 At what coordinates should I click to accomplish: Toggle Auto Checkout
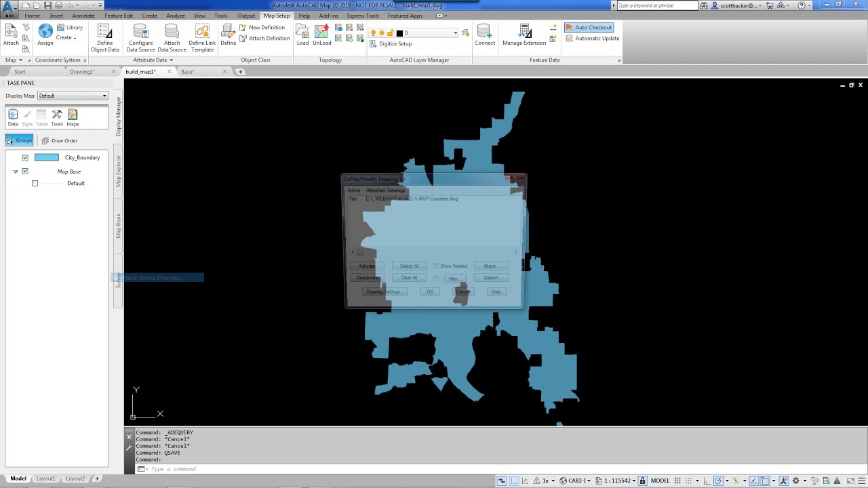click(x=589, y=28)
